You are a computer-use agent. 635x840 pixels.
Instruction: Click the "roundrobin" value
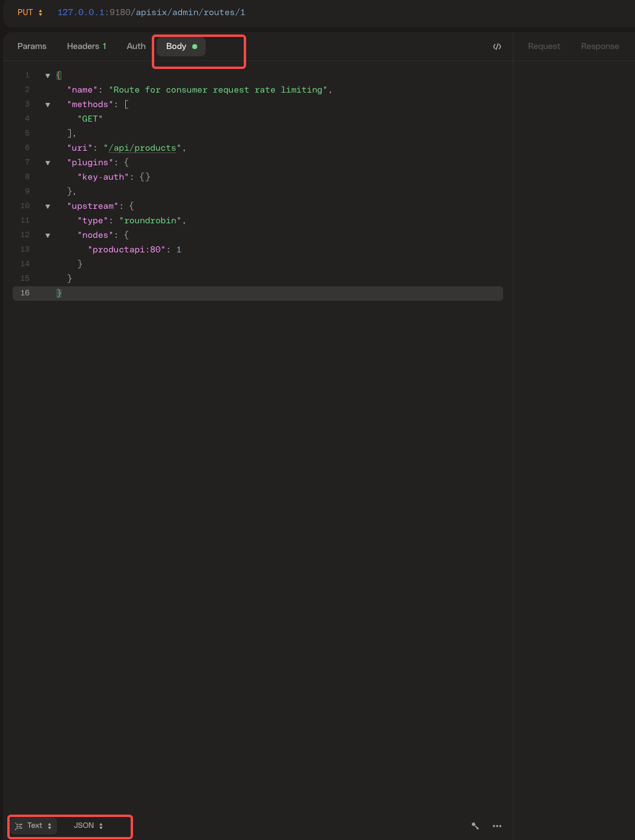pyautogui.click(x=151, y=221)
